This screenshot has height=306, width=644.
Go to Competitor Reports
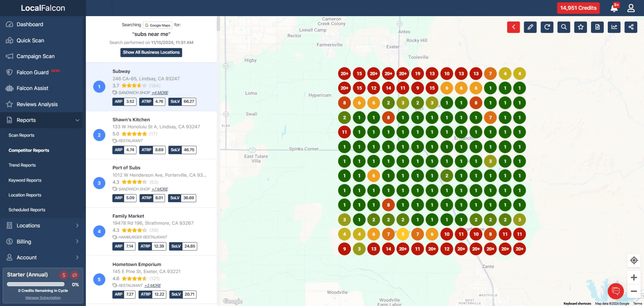tap(29, 150)
